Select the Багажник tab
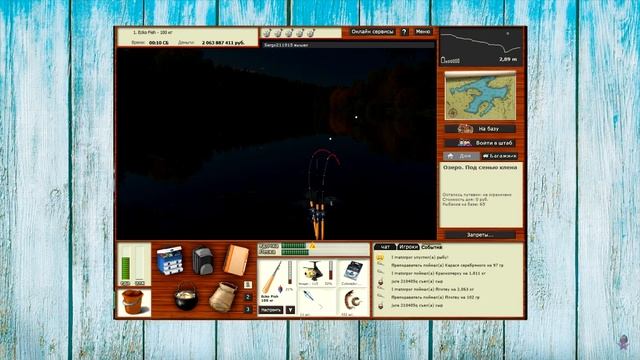The height and width of the screenshot is (360, 640). (x=500, y=156)
